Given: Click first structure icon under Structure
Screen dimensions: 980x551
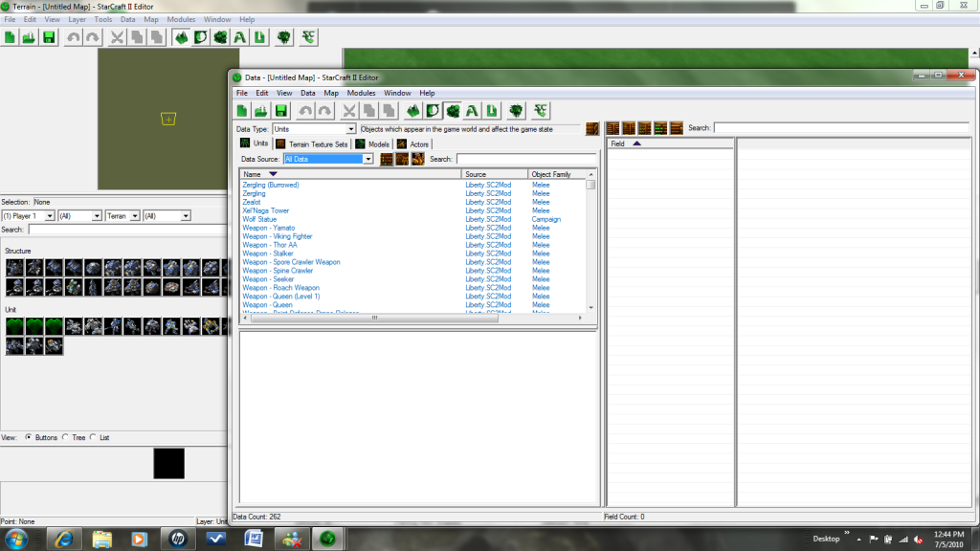Looking at the screenshot, I should 15,268.
